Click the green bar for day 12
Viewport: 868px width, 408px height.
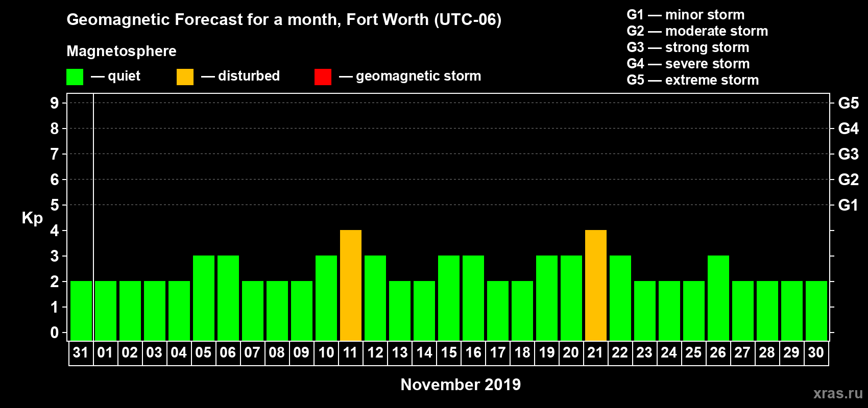pyautogui.click(x=375, y=298)
